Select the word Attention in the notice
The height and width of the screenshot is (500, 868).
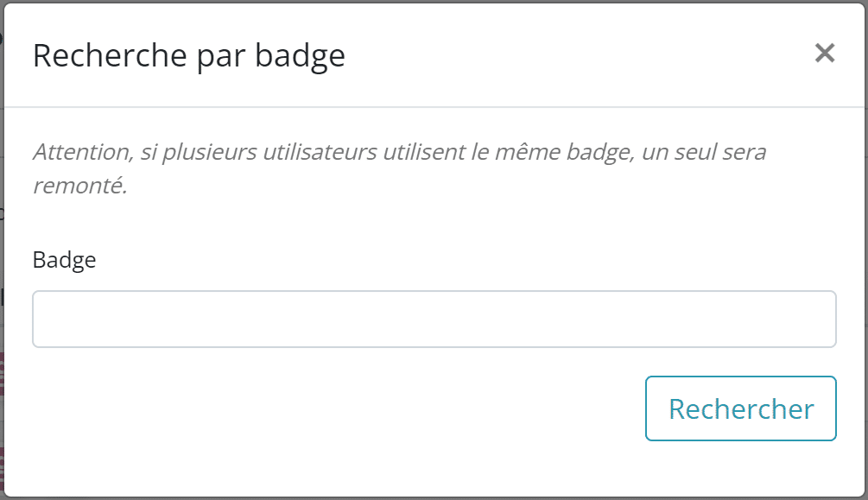[x=83, y=152]
